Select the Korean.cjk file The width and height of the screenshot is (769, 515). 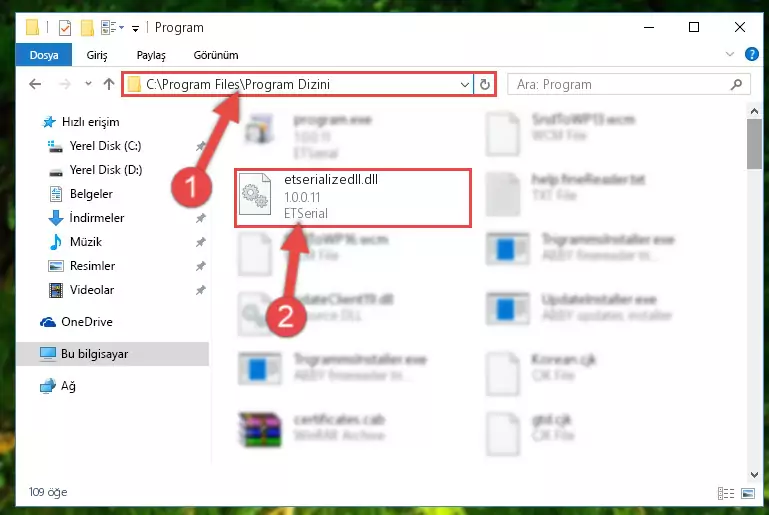(x=541, y=373)
